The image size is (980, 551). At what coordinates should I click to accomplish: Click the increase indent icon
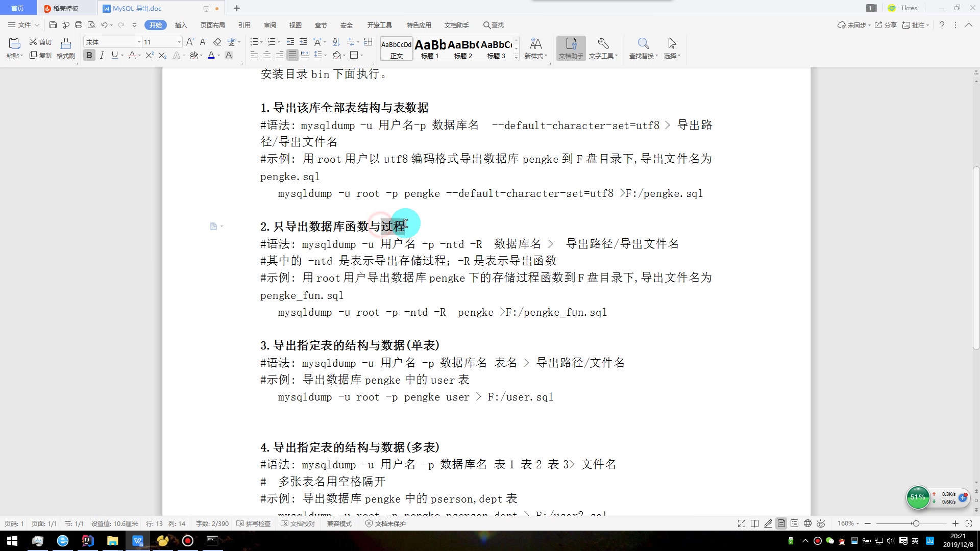click(x=303, y=42)
